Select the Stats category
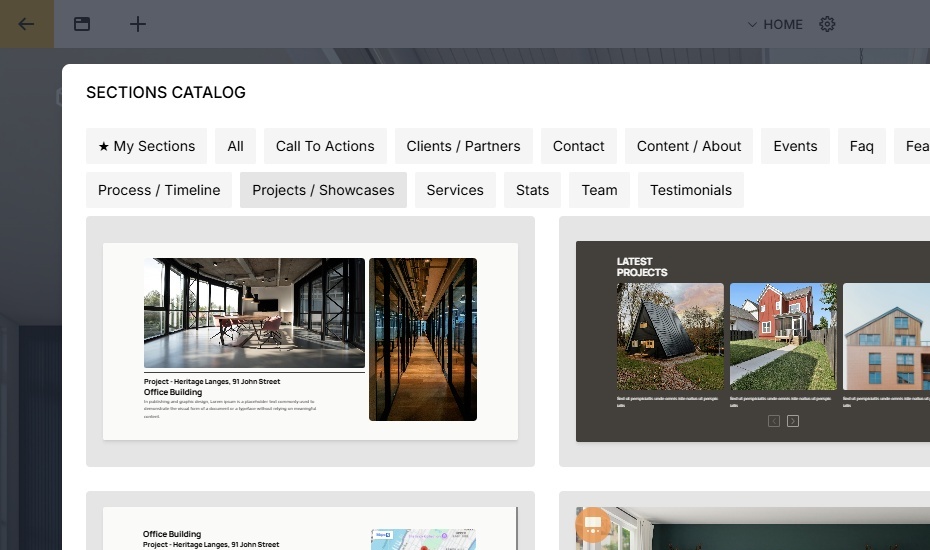Screen dimensions: 930x550 [532, 190]
